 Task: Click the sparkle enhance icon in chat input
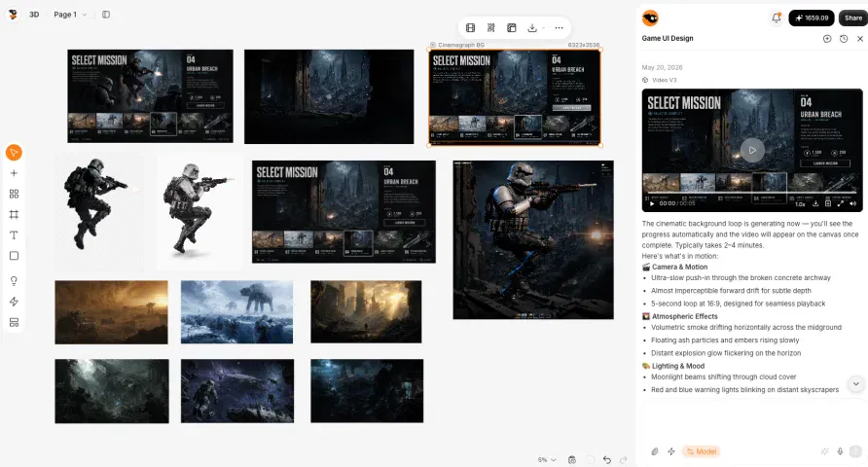825,451
